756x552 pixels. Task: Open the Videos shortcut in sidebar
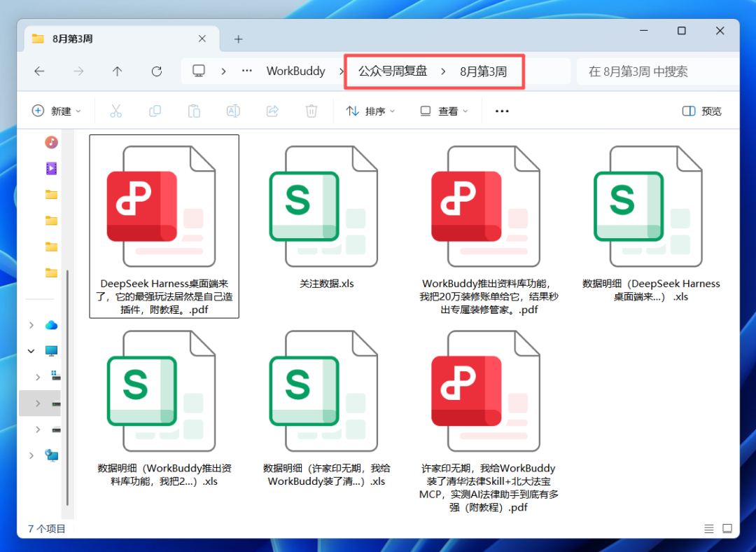(x=52, y=168)
